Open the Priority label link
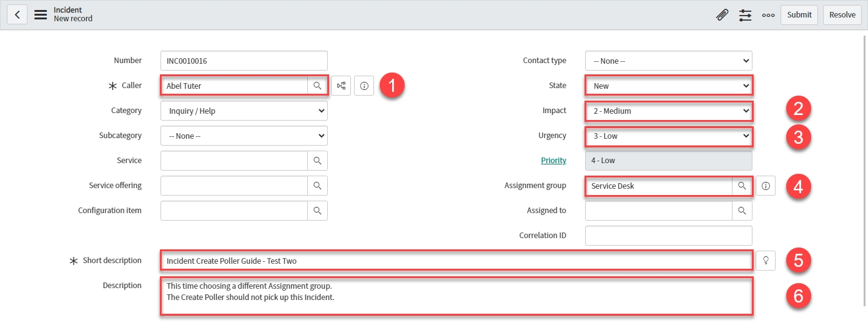 [553, 161]
